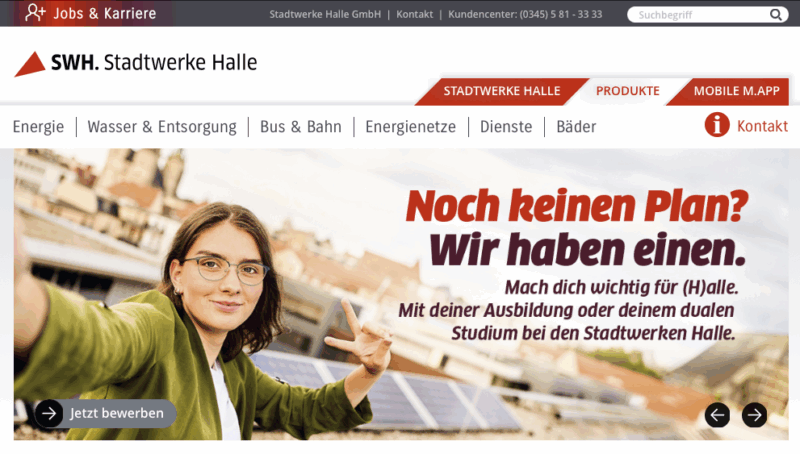The image size is (800, 454).
Task: Open Wasser & Entsorgung menu item
Action: (x=162, y=127)
